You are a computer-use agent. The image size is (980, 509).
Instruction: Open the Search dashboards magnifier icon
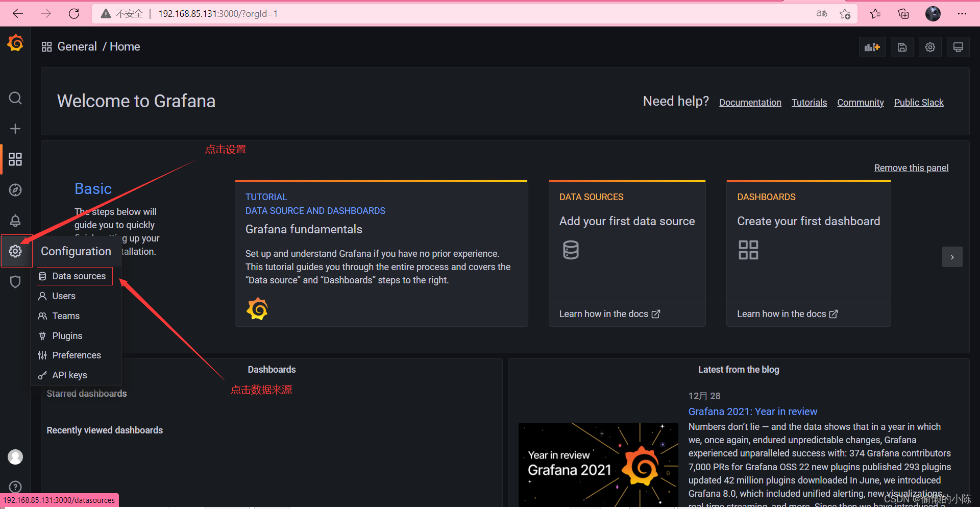tap(15, 98)
